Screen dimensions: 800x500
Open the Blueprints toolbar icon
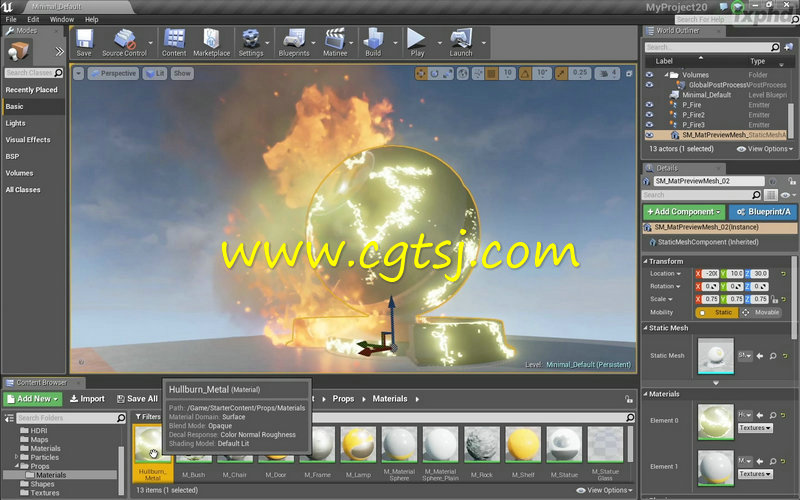[294, 43]
